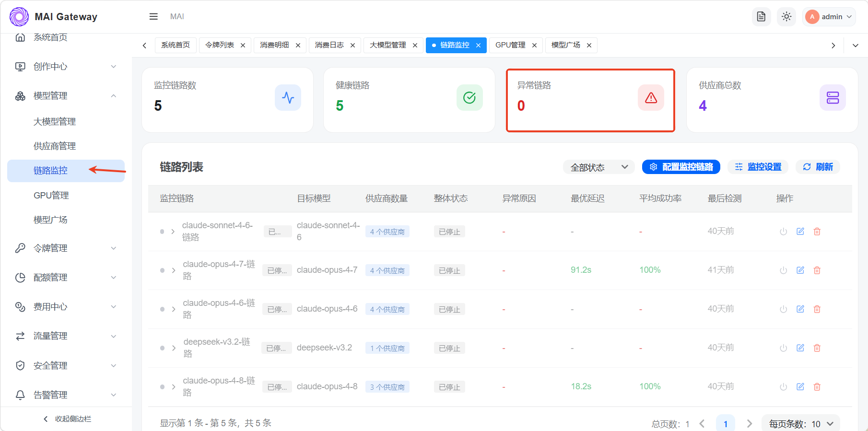The image size is (868, 431).
Task: Switch to the 系统首页 tab
Action: tap(176, 45)
